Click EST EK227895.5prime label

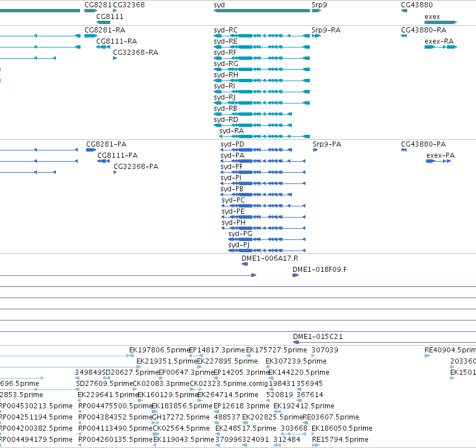click(x=228, y=361)
